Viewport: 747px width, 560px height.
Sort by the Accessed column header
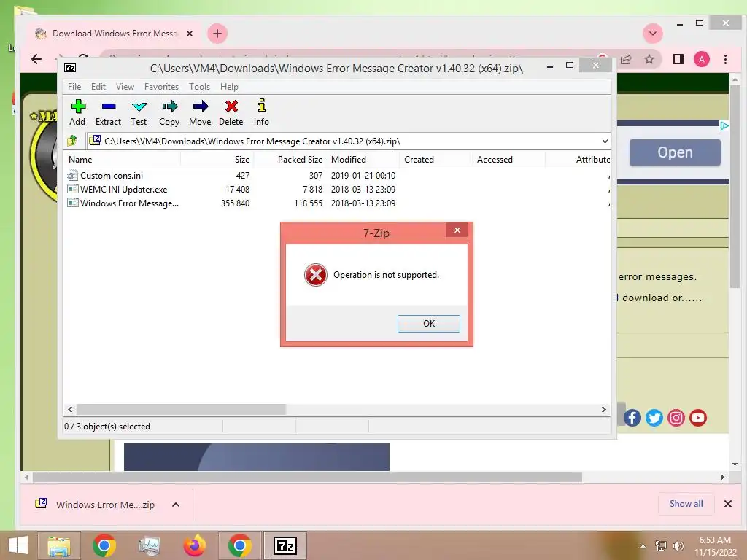pyautogui.click(x=508, y=160)
